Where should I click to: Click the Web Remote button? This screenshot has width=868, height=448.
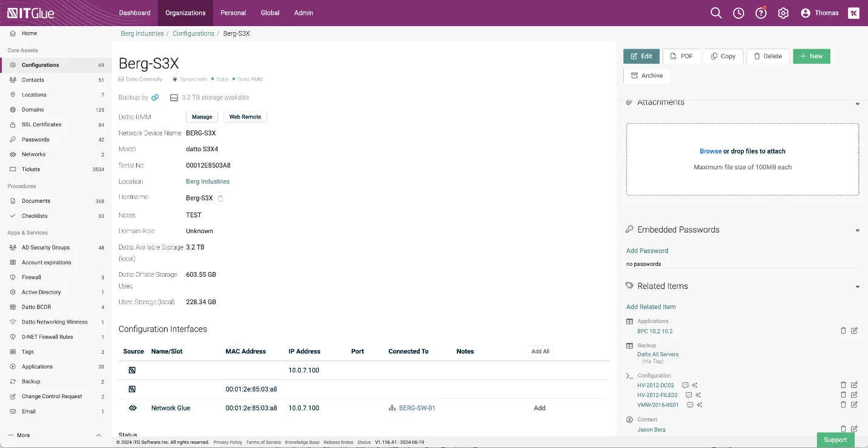point(245,117)
